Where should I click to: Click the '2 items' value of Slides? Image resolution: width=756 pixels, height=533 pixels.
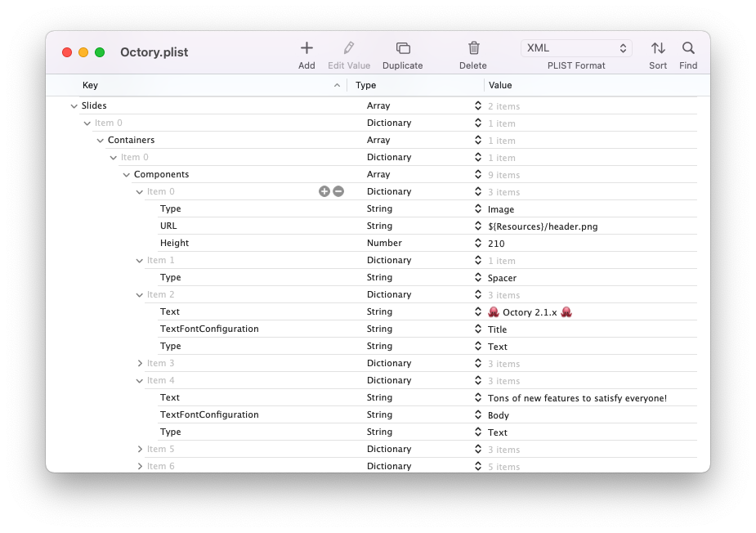click(503, 106)
